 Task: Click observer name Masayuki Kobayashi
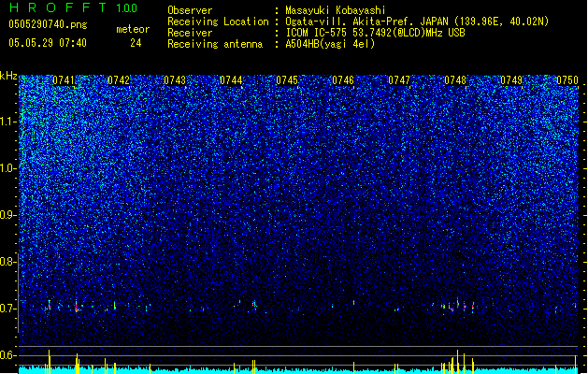tap(336, 10)
